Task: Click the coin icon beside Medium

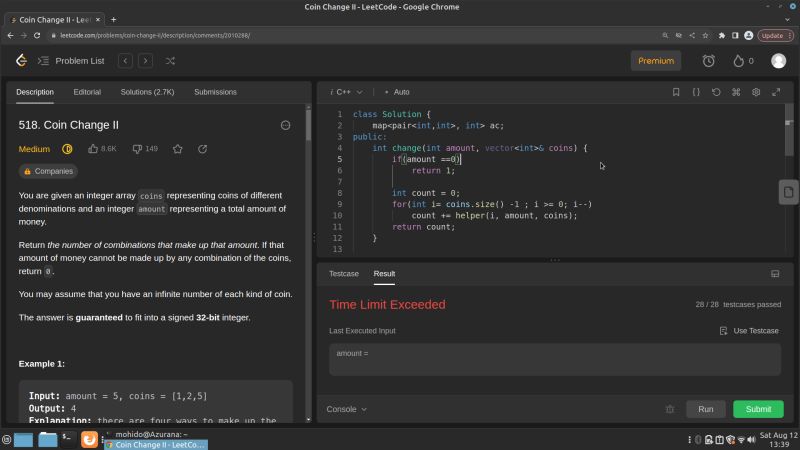Action: click(67, 148)
